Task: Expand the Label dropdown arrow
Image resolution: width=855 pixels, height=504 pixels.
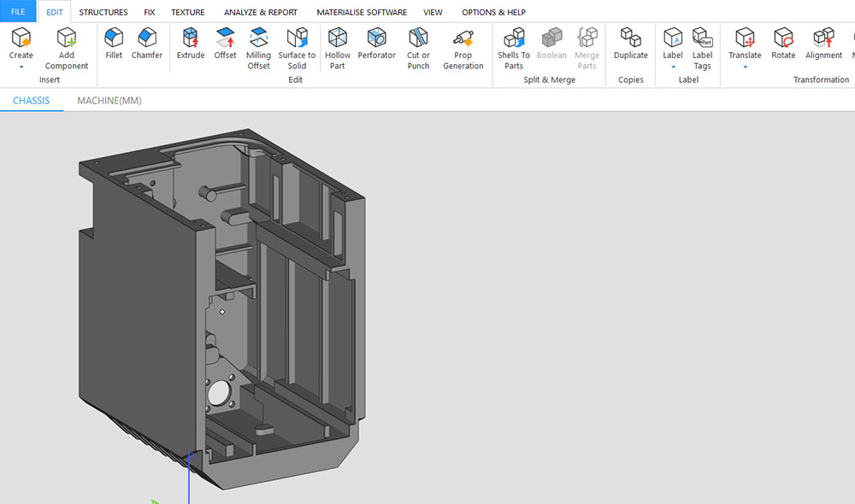Action: (673, 67)
